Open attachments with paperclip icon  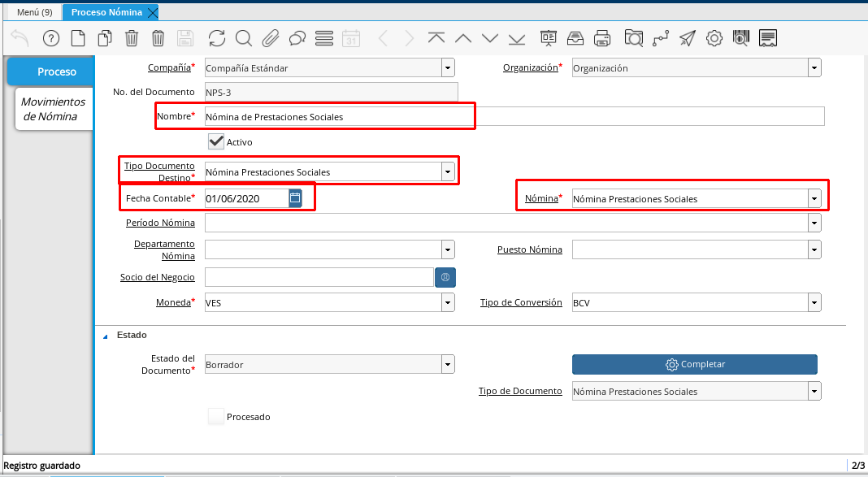[270, 38]
